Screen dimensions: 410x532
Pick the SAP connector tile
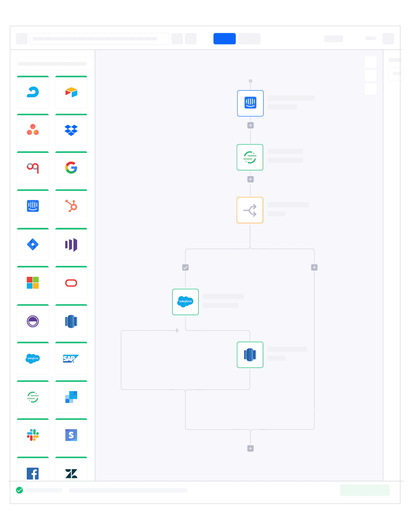point(71,358)
